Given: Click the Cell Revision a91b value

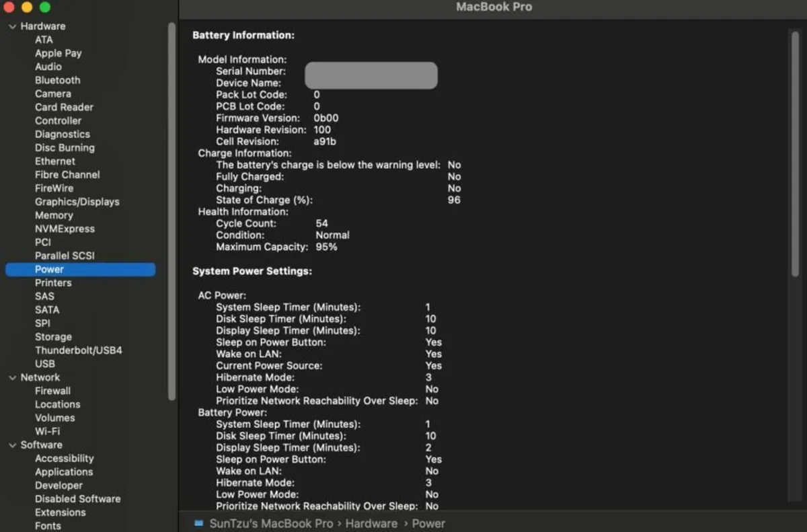Looking at the screenshot, I should pyautogui.click(x=325, y=141).
